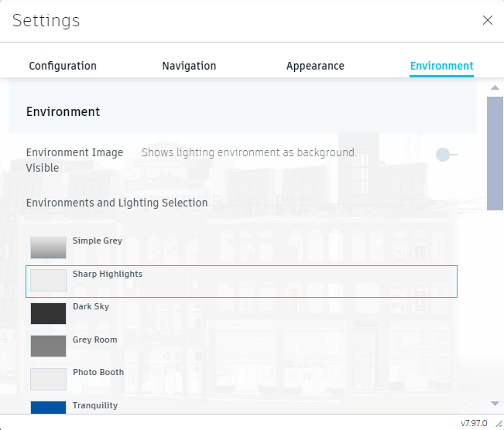This screenshot has width=504, height=430.
Task: Pick the Grey Room environment label
Action: point(94,340)
